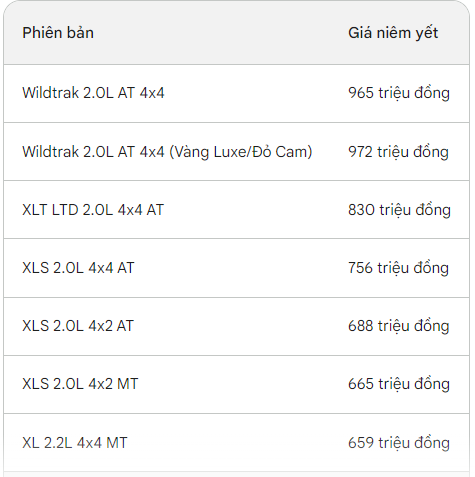Select Wildtrak Vàng Luxe/Đỏ Cam version
Viewport: 475px width, 477px height.
(167, 152)
